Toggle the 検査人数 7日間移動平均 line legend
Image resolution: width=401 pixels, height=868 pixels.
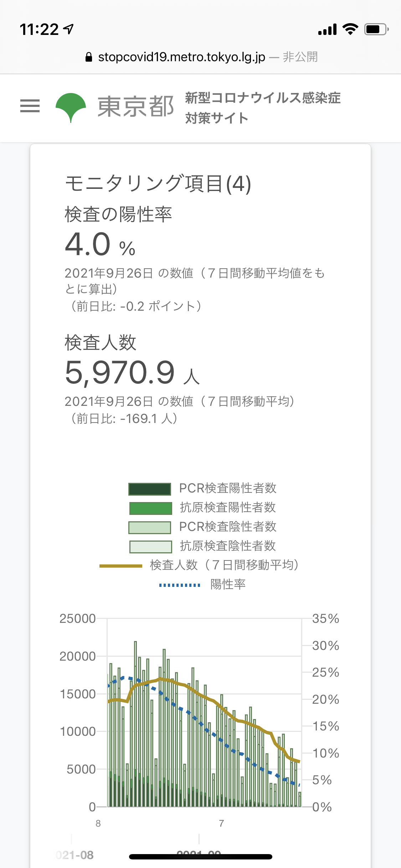click(x=199, y=565)
